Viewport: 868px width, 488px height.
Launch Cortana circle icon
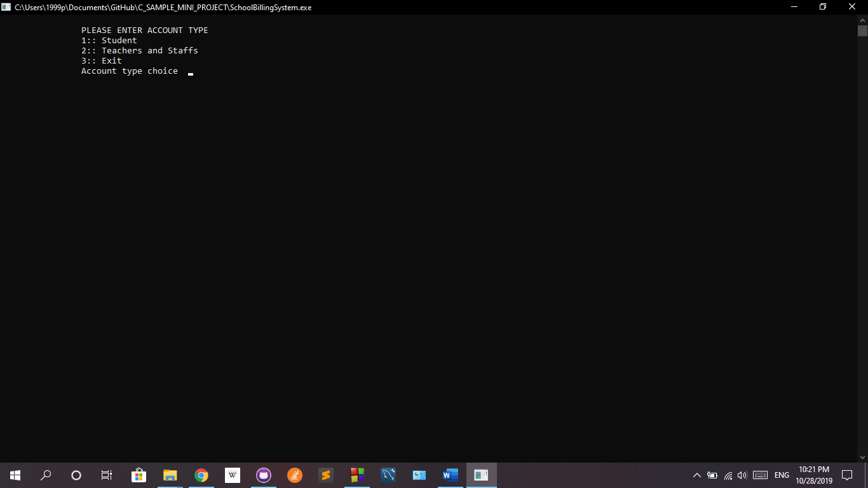point(76,475)
